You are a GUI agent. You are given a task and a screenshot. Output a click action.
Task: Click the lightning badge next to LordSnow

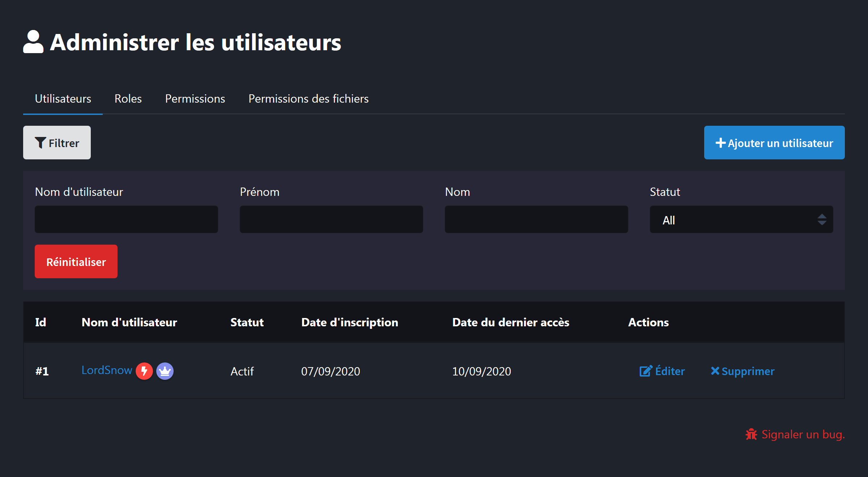click(x=144, y=371)
